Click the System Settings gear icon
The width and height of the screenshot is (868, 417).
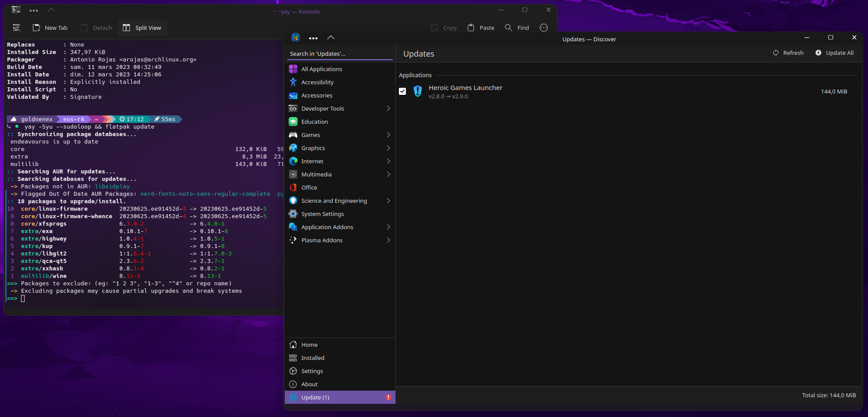(x=293, y=214)
